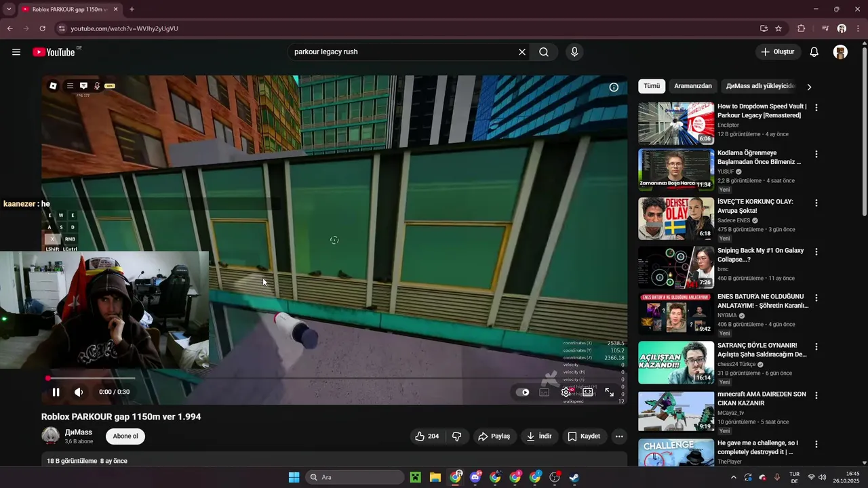Open options for Sniping Back My #1
Viewport: 868px width, 488px height.
[x=816, y=251]
